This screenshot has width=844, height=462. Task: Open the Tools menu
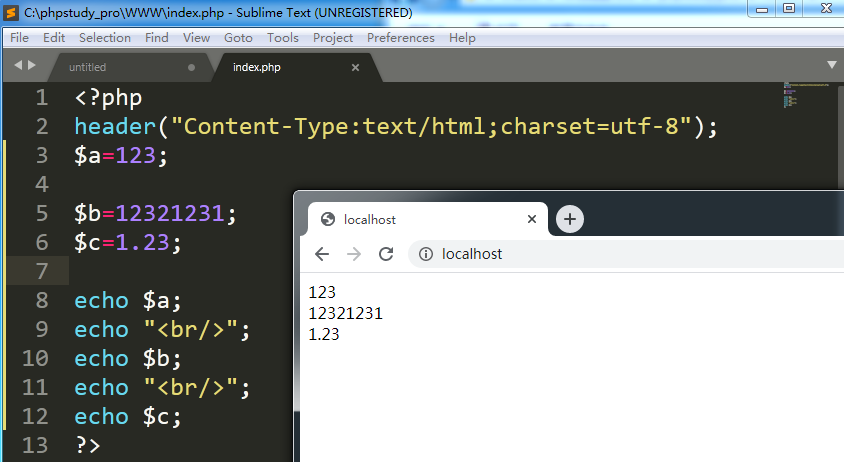click(x=283, y=38)
